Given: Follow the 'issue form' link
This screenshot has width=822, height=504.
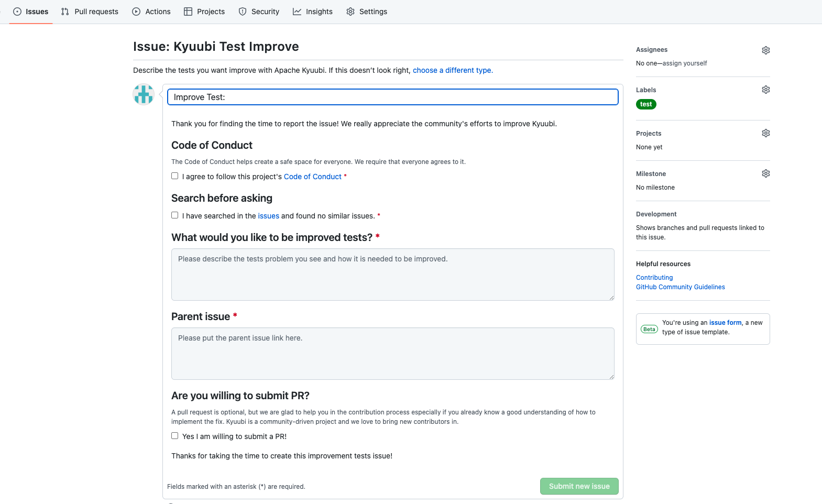Looking at the screenshot, I should [726, 323].
